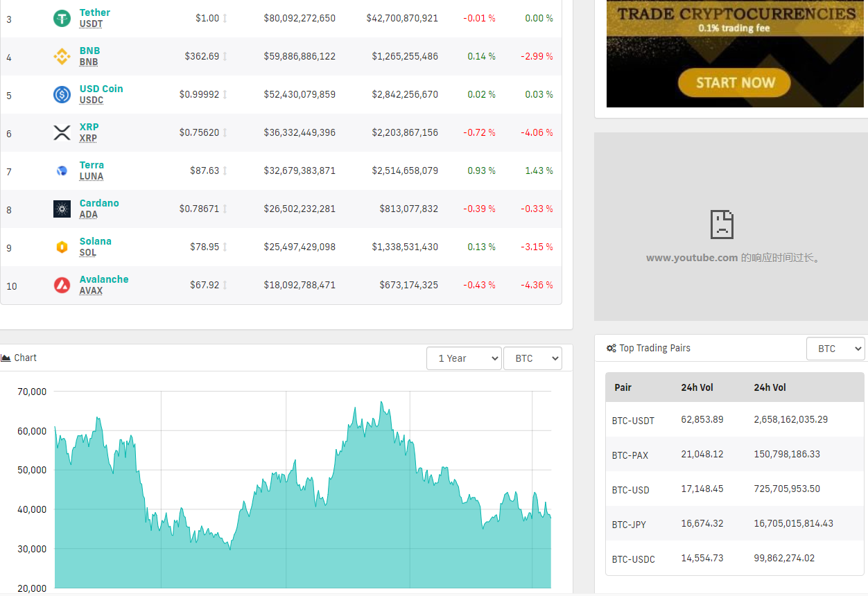
Task: Click the BTC-USD pair row
Action: 735,489
